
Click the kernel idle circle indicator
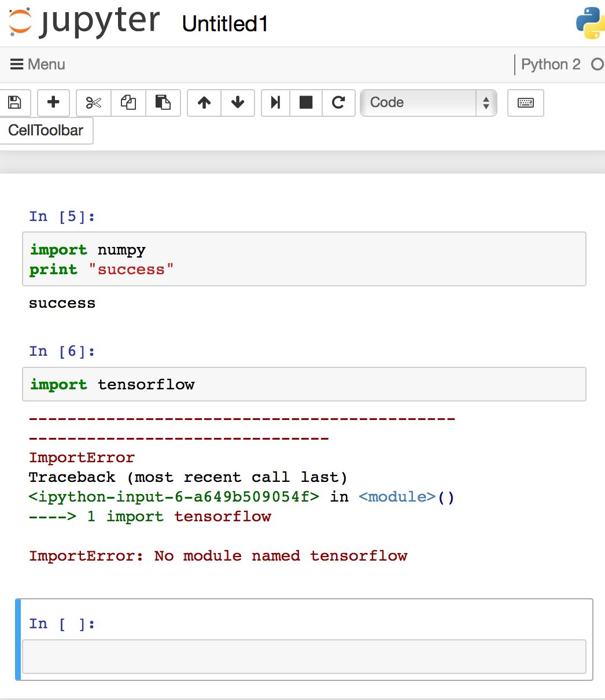[x=597, y=64]
